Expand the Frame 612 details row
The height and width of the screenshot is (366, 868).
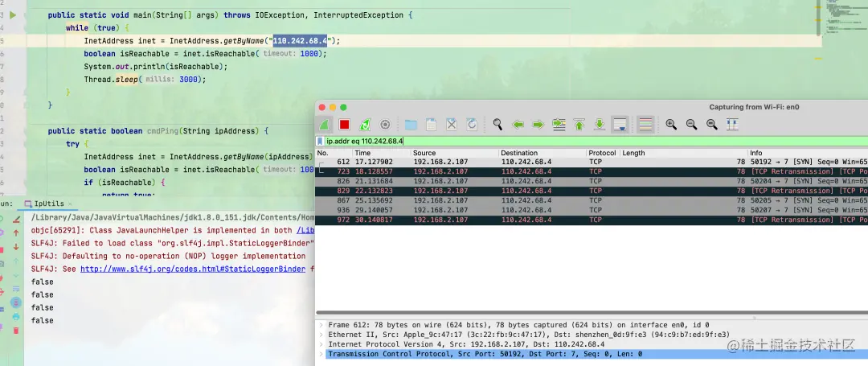coord(321,325)
